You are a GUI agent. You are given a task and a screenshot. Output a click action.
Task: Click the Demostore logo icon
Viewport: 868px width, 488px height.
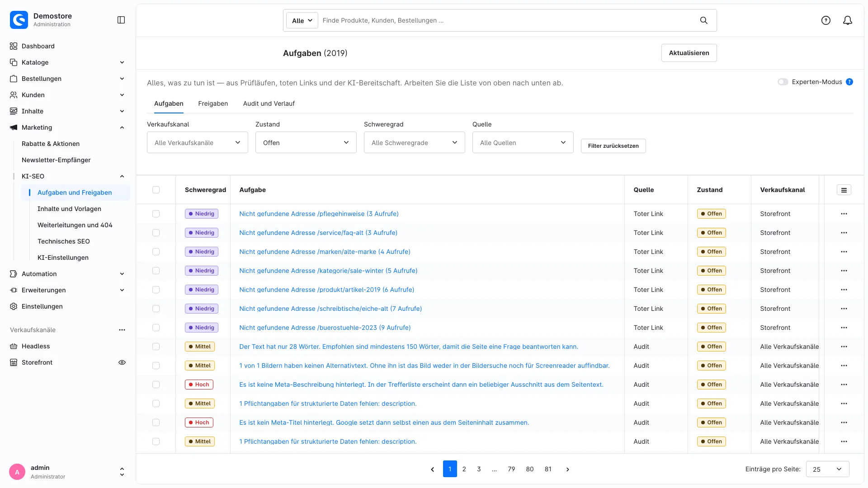pyautogui.click(x=19, y=20)
